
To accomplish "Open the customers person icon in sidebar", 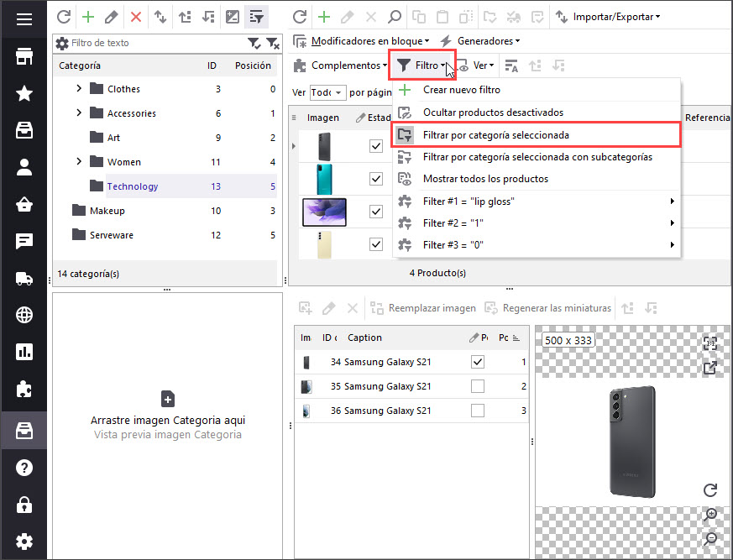I will coord(24,167).
